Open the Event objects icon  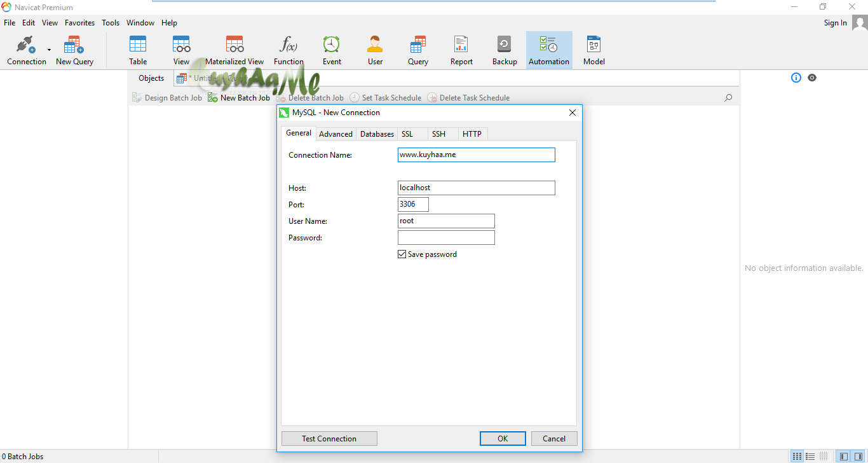[x=332, y=50]
